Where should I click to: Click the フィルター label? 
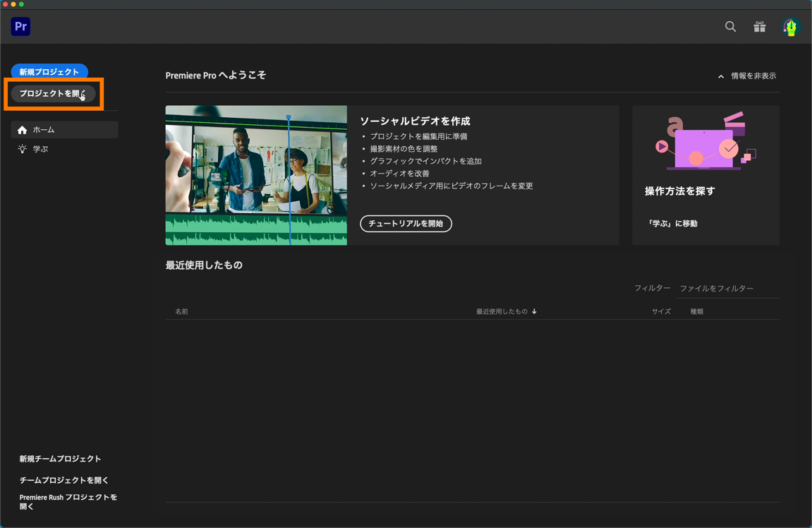pyautogui.click(x=652, y=288)
